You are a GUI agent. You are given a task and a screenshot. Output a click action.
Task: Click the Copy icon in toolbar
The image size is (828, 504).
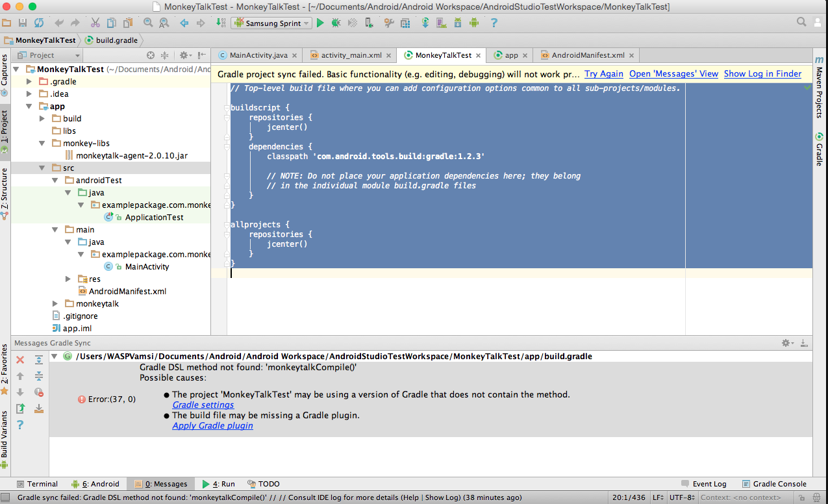point(112,23)
